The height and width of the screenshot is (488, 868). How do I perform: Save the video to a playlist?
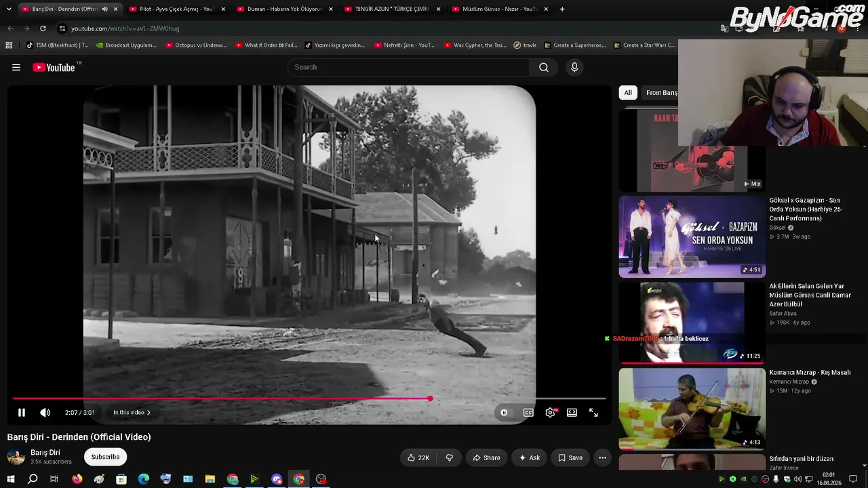[570, 457]
